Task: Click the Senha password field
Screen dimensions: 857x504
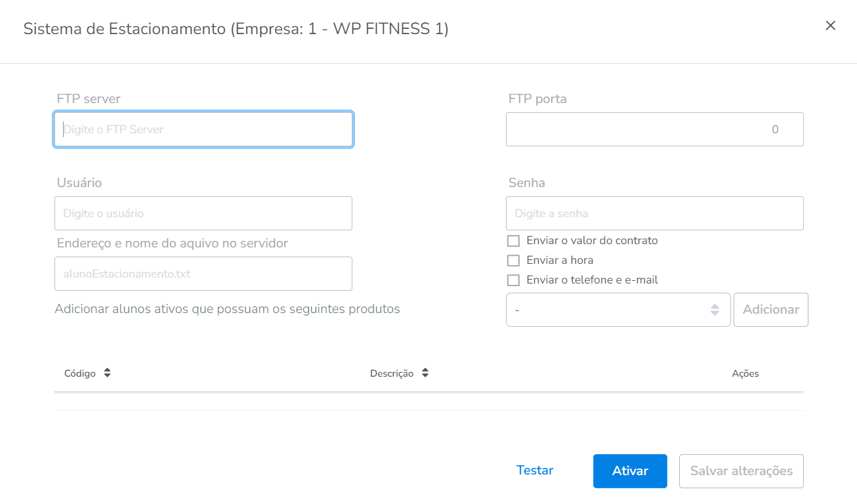Action: coord(654,213)
